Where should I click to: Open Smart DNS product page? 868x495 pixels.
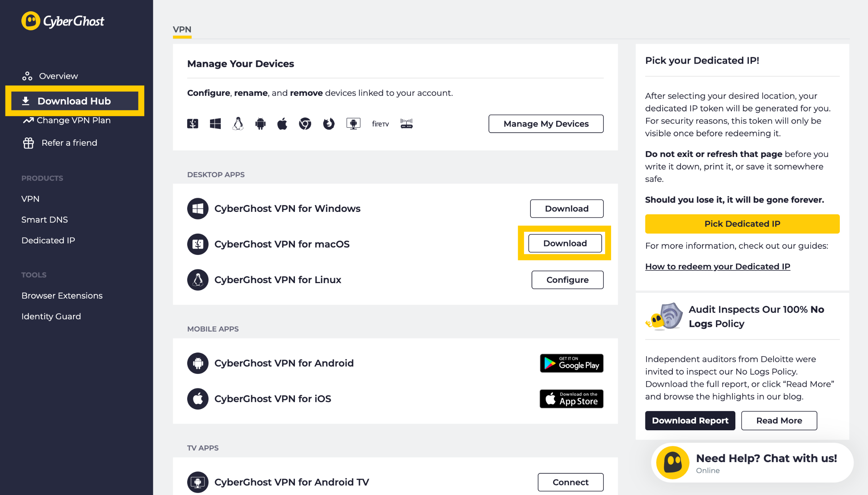(x=44, y=219)
